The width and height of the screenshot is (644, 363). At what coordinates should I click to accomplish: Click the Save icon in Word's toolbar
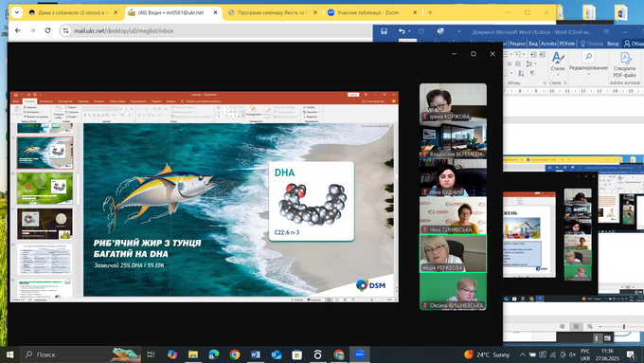384,31
